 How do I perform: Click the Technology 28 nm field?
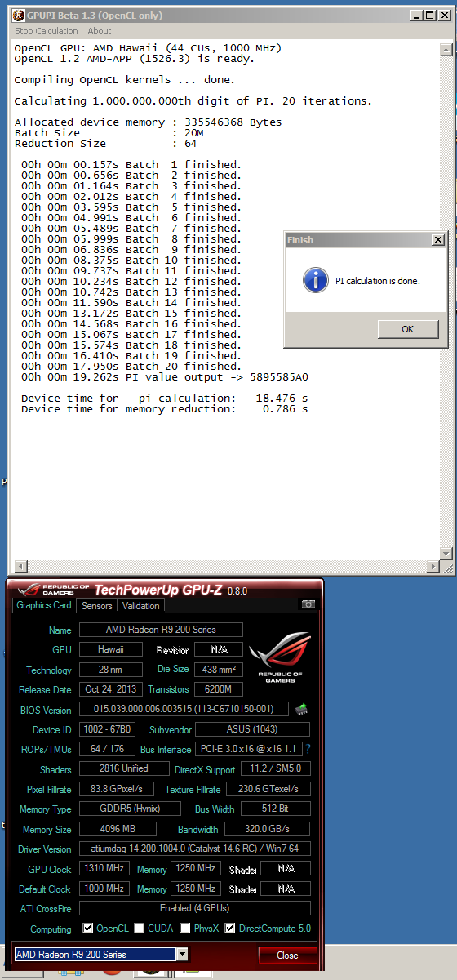[x=110, y=670]
